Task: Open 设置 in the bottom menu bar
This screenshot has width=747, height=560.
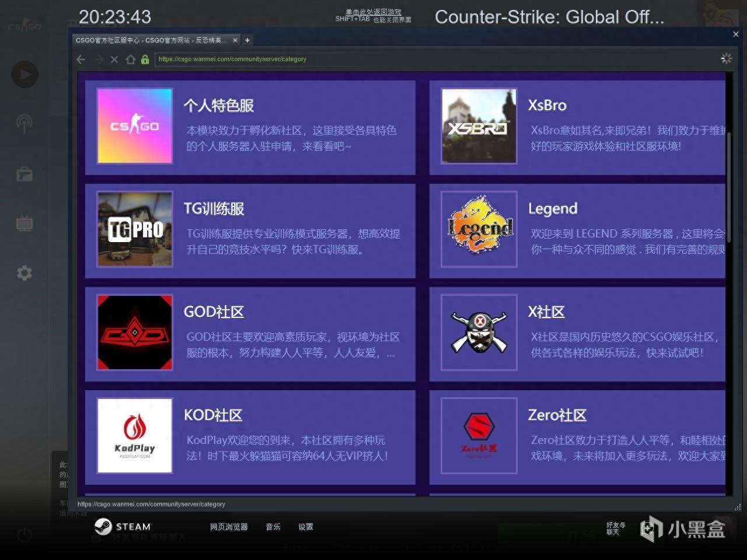Action: (x=305, y=527)
